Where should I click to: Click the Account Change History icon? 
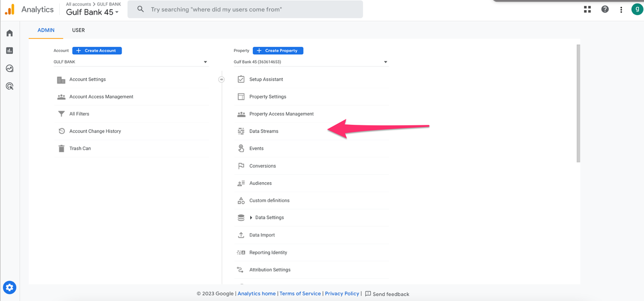click(61, 131)
